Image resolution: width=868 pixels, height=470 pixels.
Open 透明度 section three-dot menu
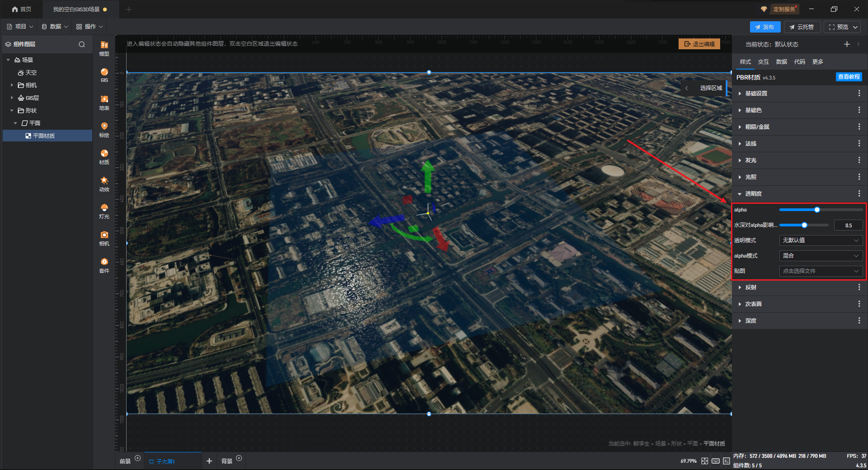tap(859, 193)
